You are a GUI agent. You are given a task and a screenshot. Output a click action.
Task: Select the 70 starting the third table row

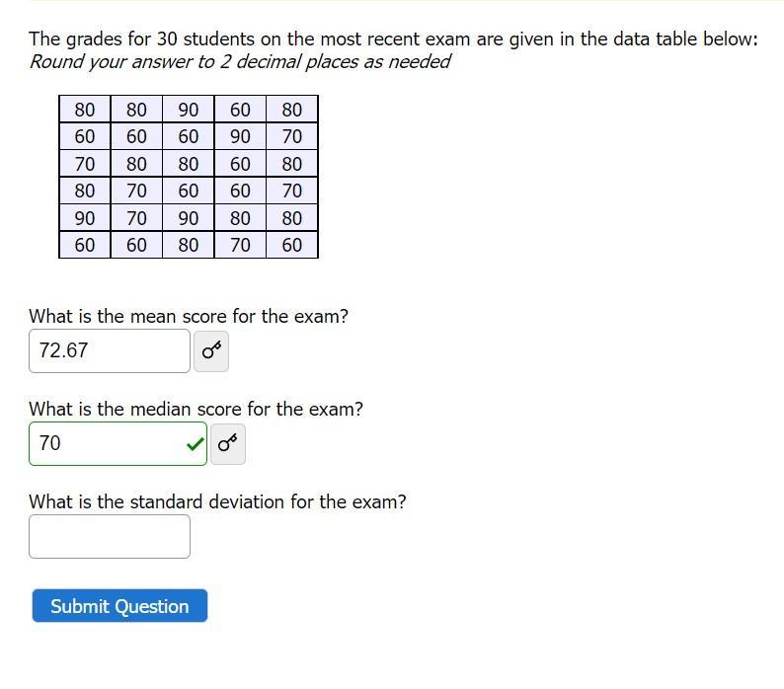coord(85,164)
